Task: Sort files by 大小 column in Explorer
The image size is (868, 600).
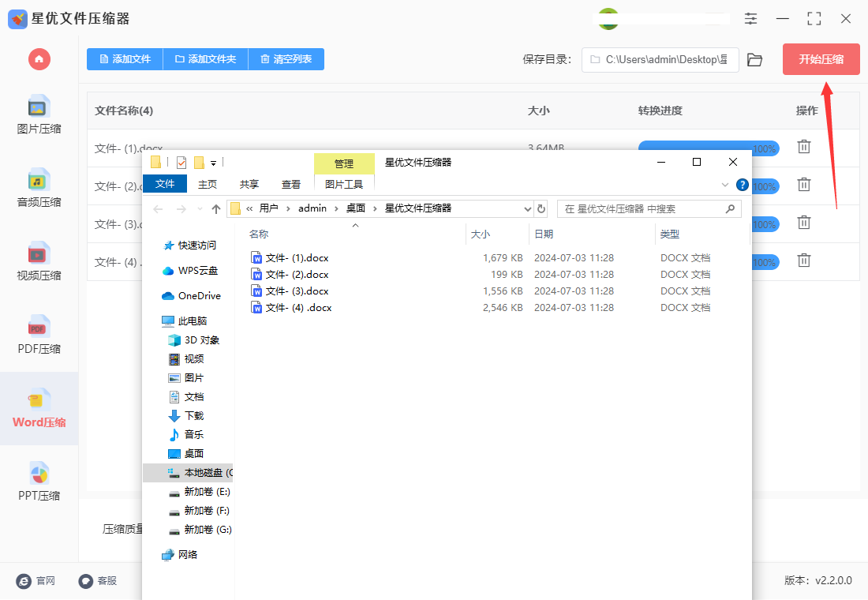Action: pyautogui.click(x=497, y=234)
